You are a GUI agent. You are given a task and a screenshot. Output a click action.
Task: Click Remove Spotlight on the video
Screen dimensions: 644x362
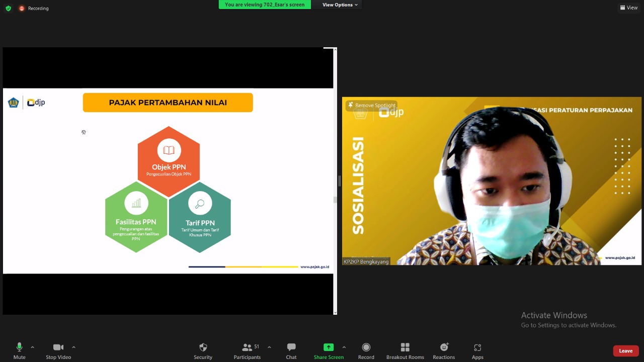[x=371, y=105]
